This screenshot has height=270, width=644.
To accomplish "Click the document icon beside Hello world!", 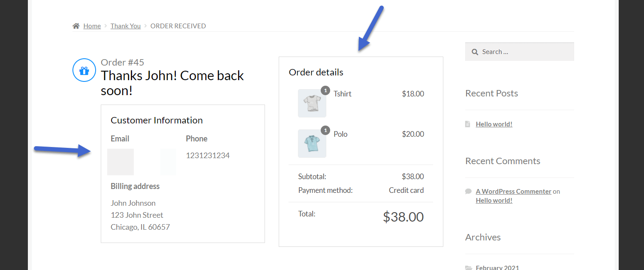I will point(468,124).
